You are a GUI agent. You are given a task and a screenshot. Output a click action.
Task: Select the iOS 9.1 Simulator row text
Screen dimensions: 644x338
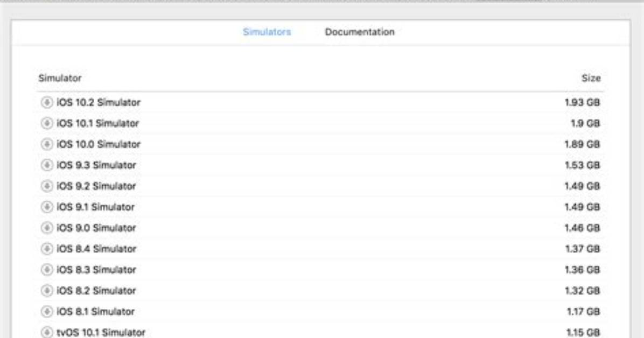(x=95, y=207)
